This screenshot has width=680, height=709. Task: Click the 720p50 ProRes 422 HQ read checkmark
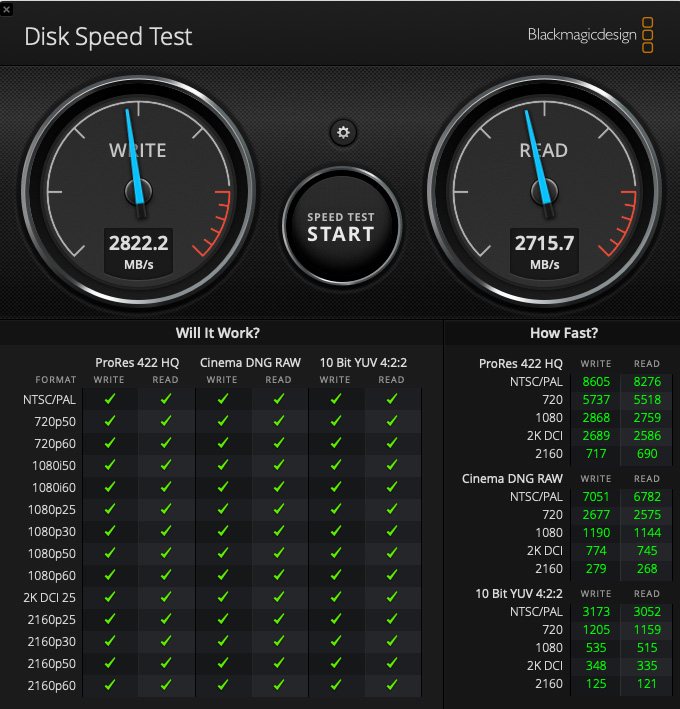point(166,421)
